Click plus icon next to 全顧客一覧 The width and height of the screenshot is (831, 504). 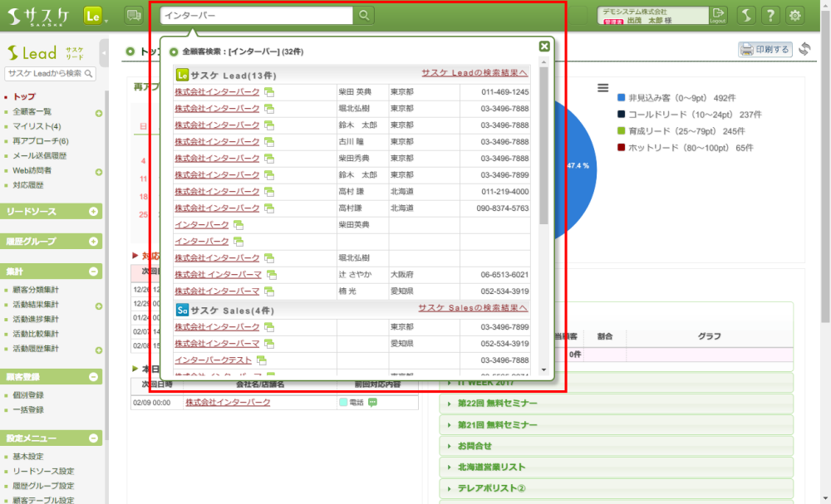pyautogui.click(x=99, y=113)
